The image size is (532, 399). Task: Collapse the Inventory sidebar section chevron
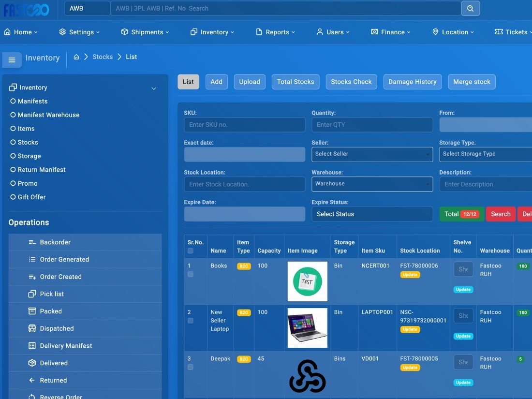click(154, 89)
